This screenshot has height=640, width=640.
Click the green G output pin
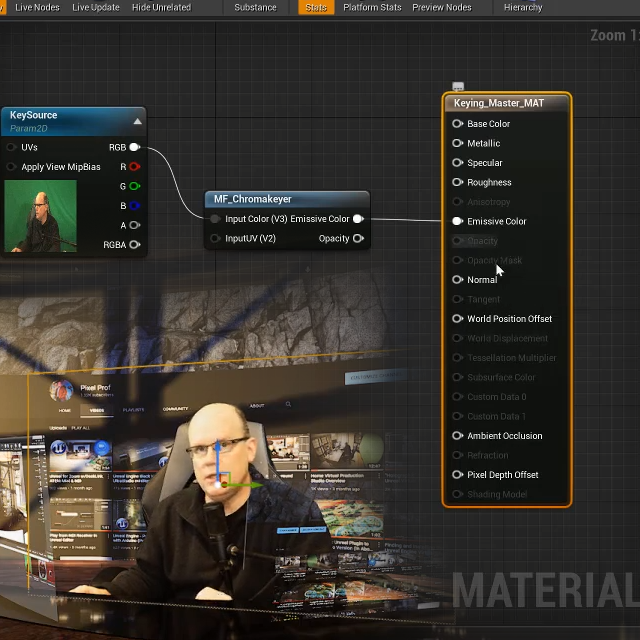[x=135, y=186]
